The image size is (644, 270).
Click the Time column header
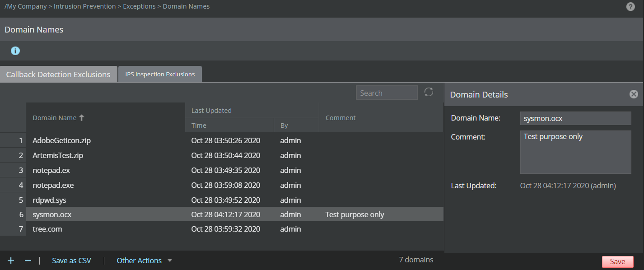(x=229, y=126)
